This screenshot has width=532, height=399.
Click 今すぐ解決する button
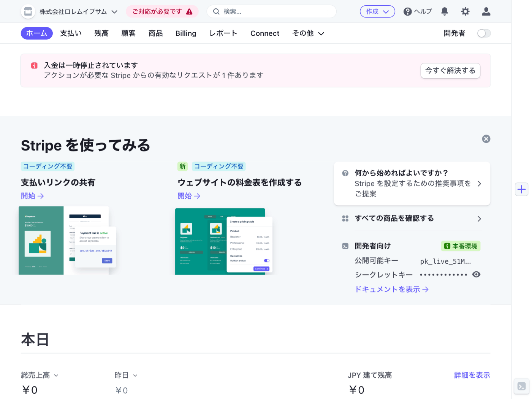(450, 71)
